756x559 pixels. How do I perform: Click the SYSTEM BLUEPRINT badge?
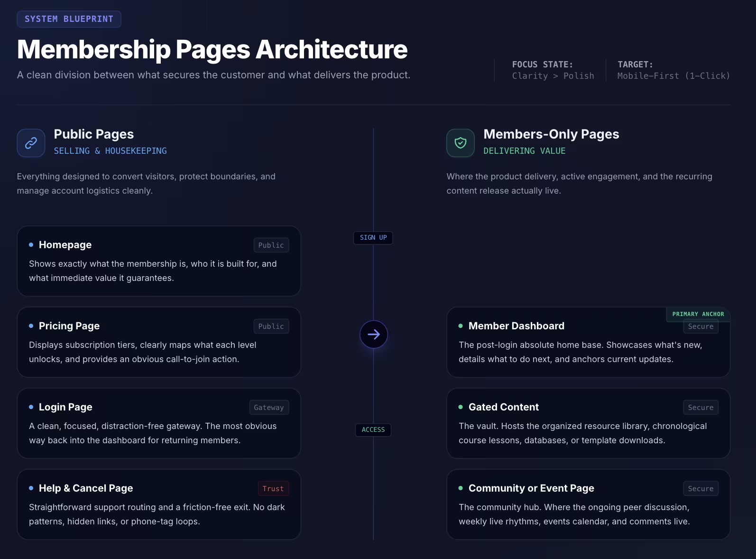click(69, 19)
